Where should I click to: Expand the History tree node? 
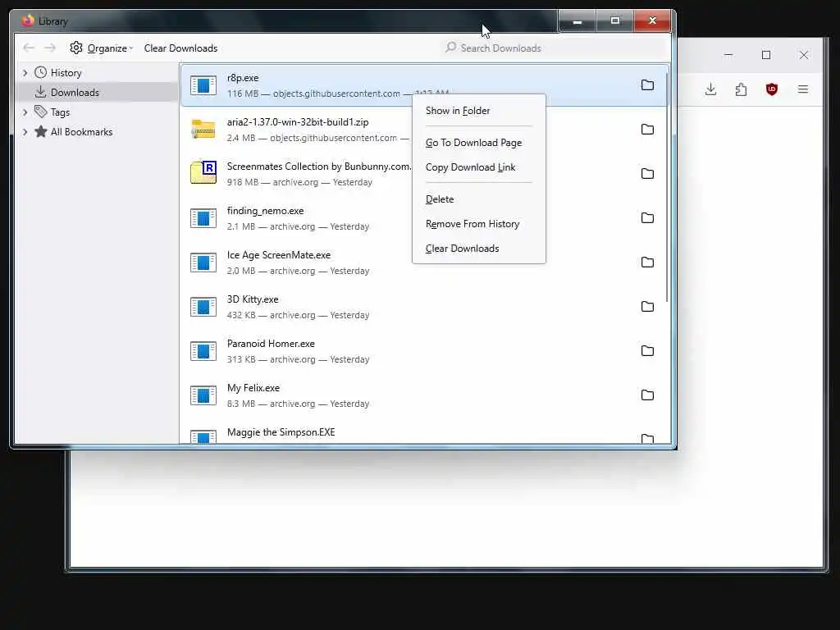pos(25,73)
